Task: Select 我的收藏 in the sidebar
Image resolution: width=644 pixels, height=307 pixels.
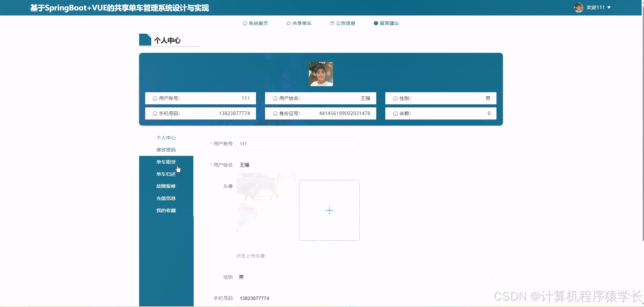Action: (x=166, y=210)
